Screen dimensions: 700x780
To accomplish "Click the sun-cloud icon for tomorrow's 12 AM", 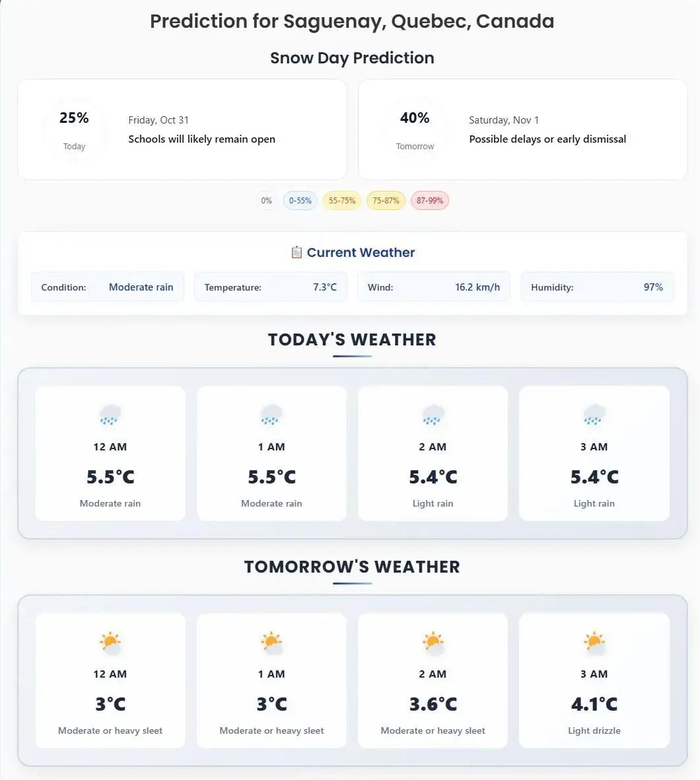I will pyautogui.click(x=110, y=643).
